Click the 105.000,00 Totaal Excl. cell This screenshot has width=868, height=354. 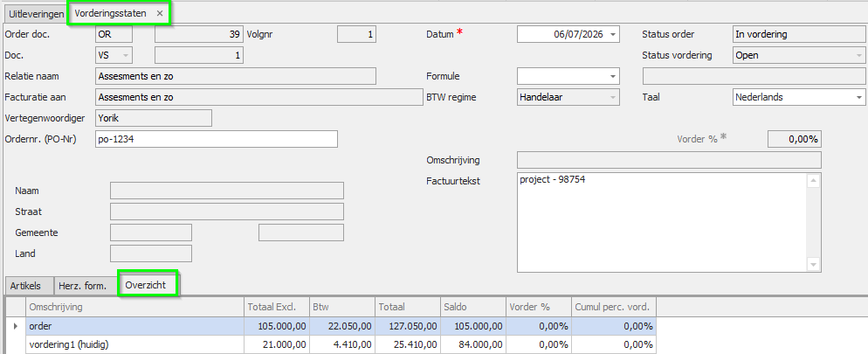coord(277,327)
